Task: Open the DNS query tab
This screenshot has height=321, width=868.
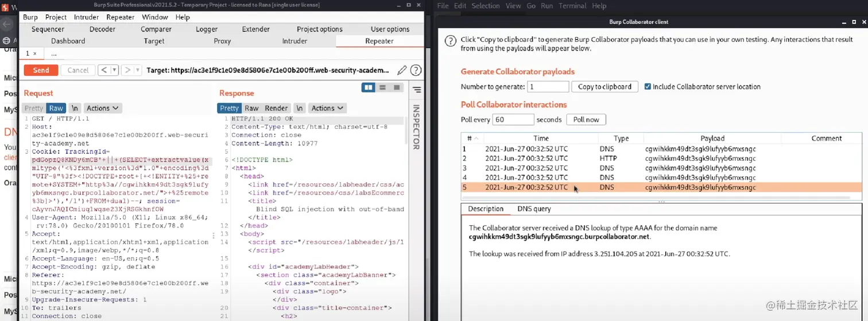Action: [534, 209]
